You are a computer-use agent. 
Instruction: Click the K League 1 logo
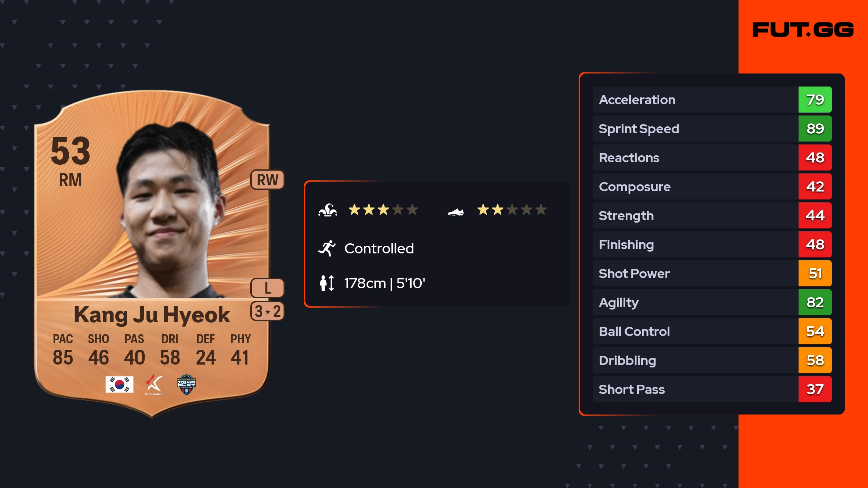pos(154,384)
